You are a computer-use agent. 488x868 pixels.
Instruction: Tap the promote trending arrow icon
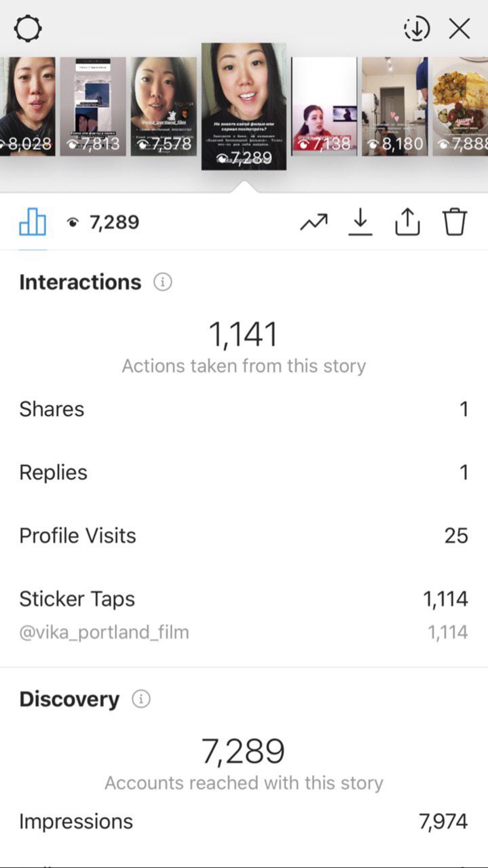click(x=314, y=222)
